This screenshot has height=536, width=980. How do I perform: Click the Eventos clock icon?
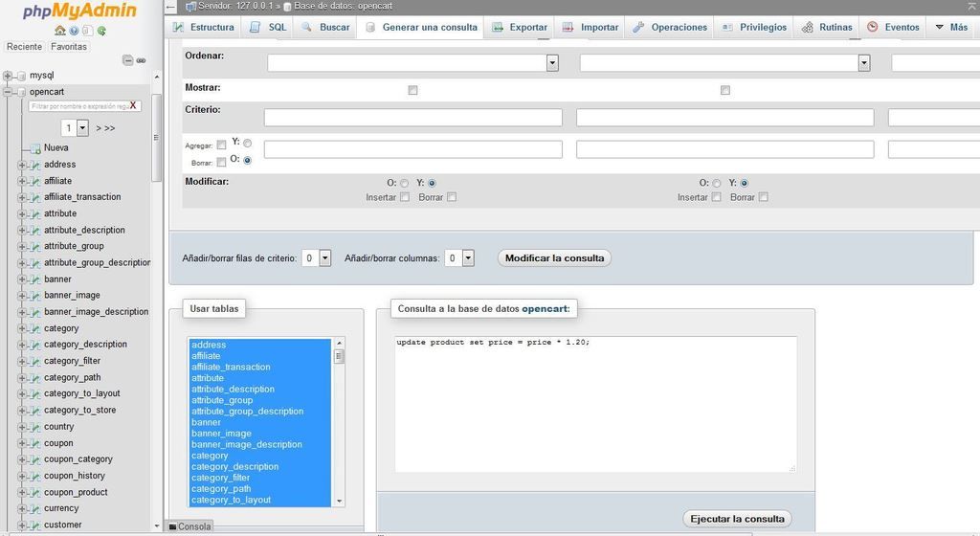tap(873, 27)
